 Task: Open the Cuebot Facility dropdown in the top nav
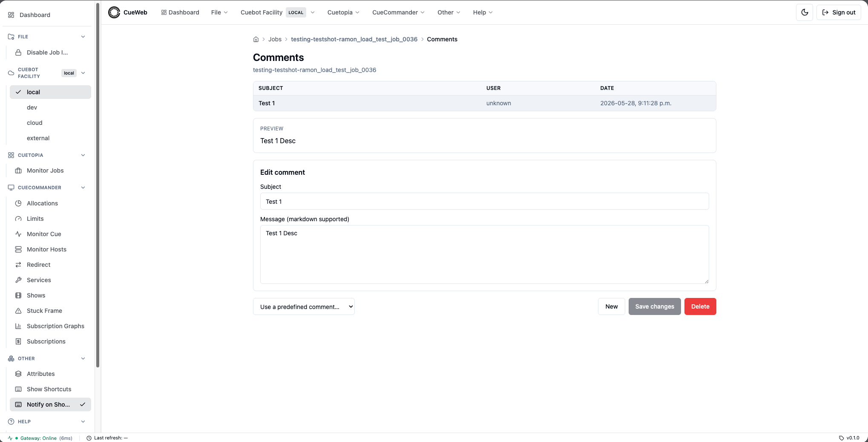278,12
